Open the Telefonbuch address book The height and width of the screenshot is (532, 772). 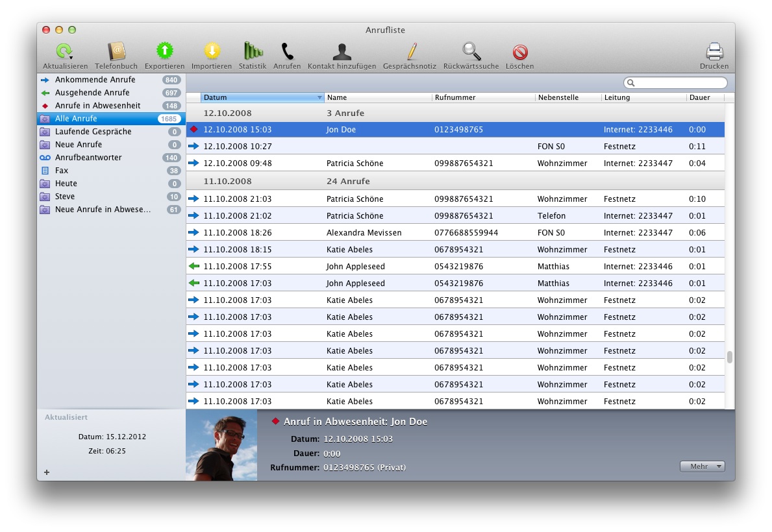(116, 52)
